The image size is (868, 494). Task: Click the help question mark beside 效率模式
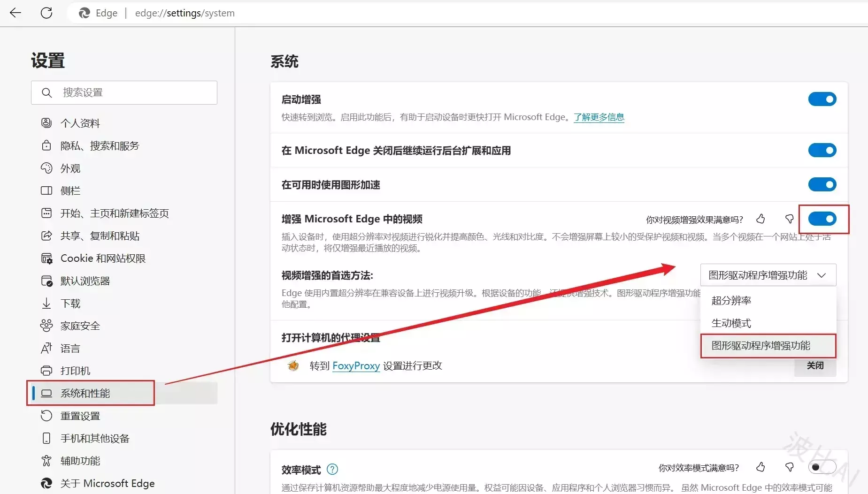(x=332, y=469)
